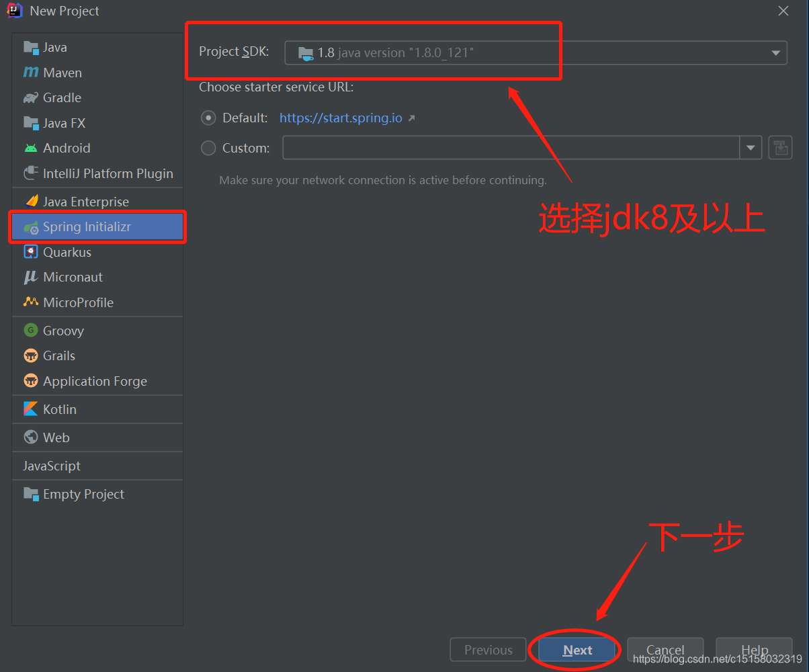Image resolution: width=809 pixels, height=672 pixels.
Task: Click the 'IntelliJ Platform Plugin' list label
Action: 108,173
